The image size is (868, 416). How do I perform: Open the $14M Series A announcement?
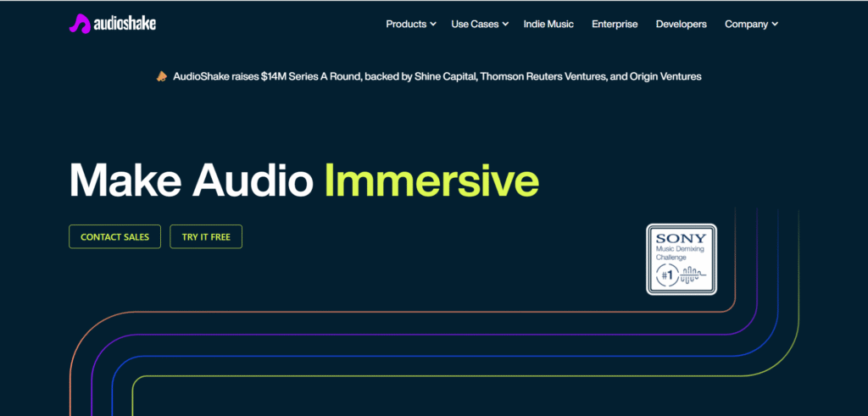pos(437,76)
